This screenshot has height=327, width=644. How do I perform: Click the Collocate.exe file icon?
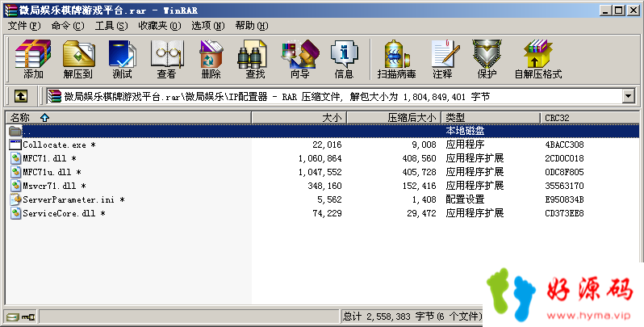(15, 145)
